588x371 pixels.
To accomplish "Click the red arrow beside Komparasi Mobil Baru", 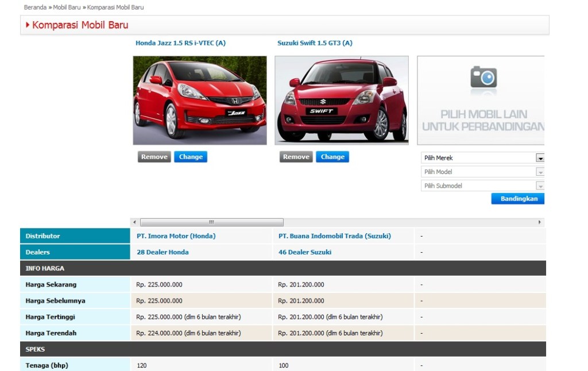I will pyautogui.click(x=28, y=25).
